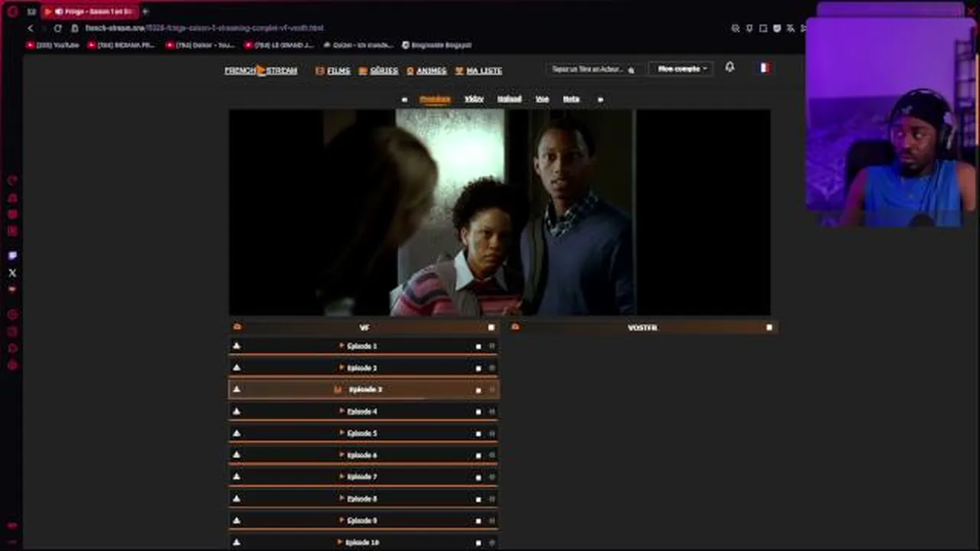Show previous player sources with the left arrow

tap(404, 99)
